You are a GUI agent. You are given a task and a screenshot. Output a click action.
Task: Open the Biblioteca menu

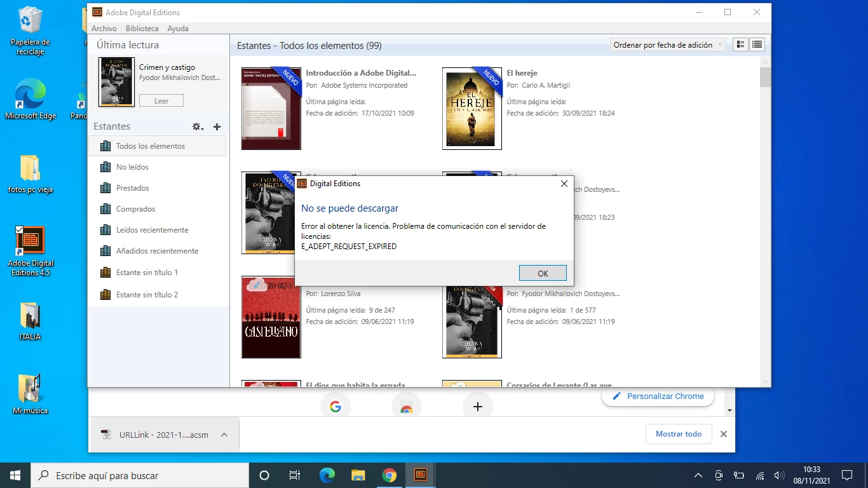point(142,29)
